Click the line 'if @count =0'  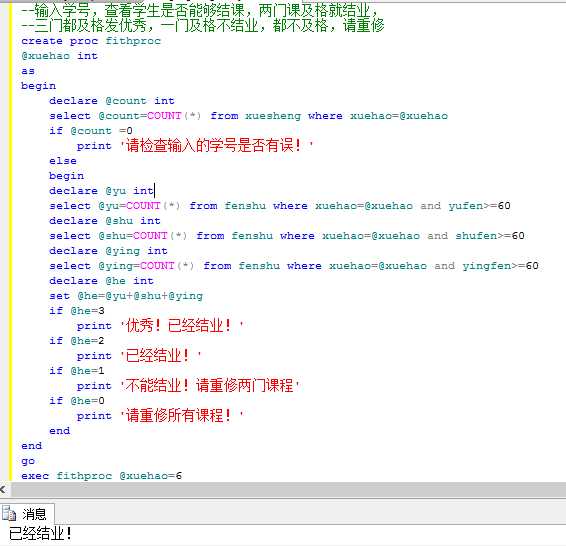(x=91, y=131)
